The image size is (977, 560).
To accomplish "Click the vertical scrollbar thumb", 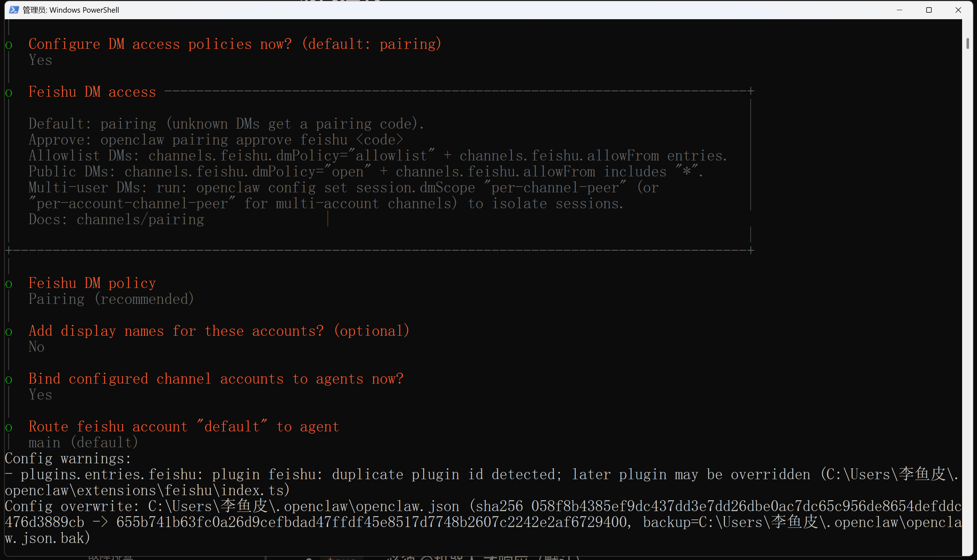I will point(967,43).
